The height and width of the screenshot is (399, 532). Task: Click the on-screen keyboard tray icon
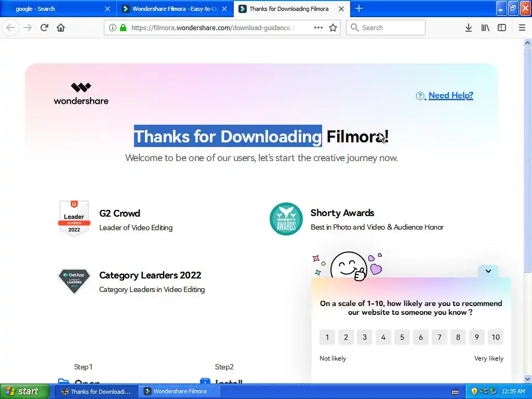point(455,392)
